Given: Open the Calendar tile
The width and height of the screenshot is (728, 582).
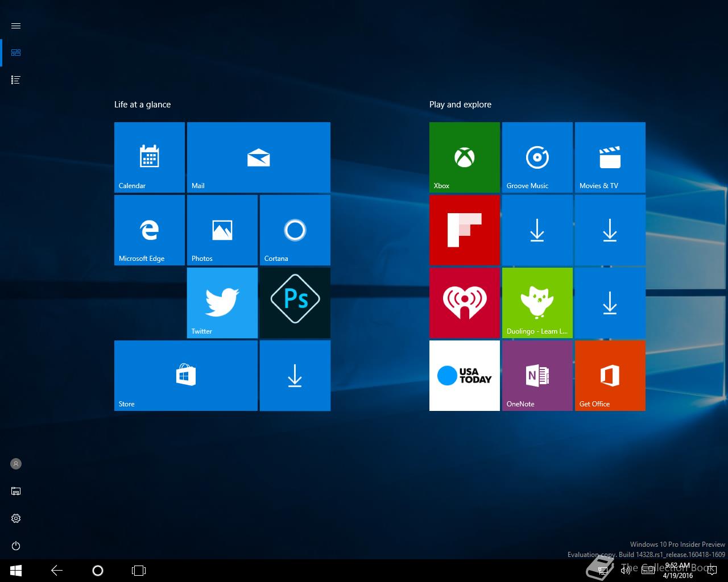Looking at the screenshot, I should 150,157.
